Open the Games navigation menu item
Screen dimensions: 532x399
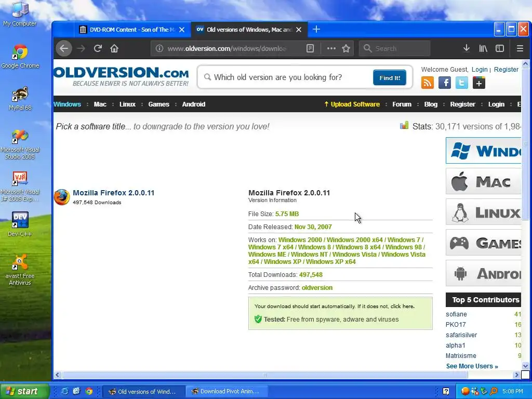click(x=159, y=104)
